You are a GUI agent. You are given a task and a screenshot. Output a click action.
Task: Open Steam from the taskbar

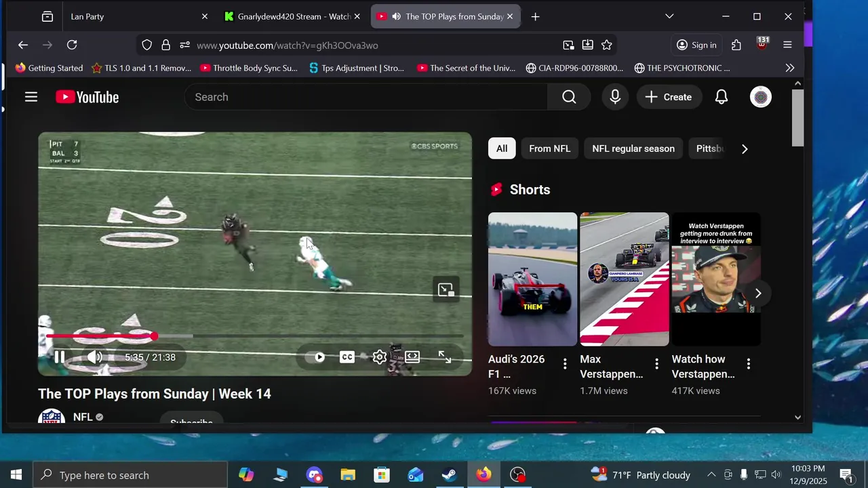click(449, 474)
